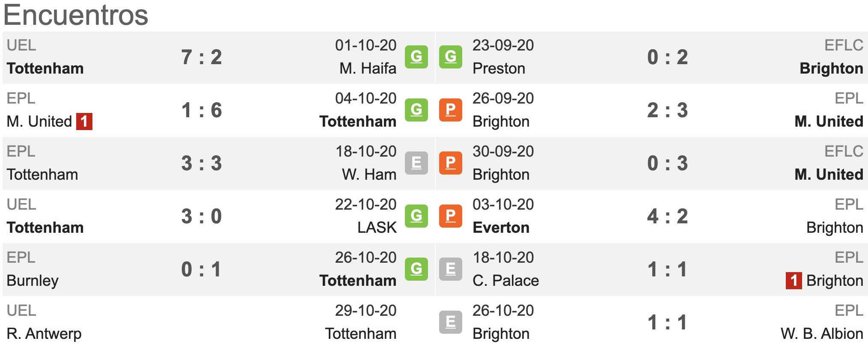
Task: Click the Encuentros heading
Action: [x=76, y=15]
